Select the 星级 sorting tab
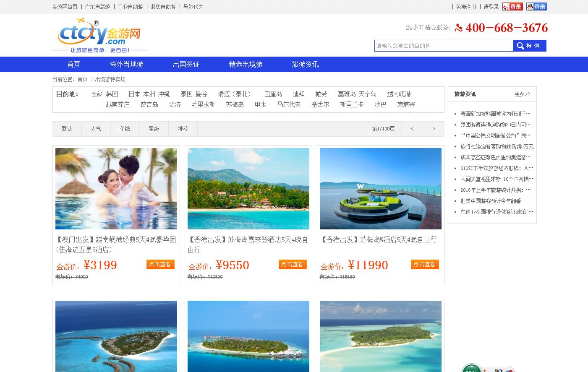The height and width of the screenshot is (372, 588). 154,129
